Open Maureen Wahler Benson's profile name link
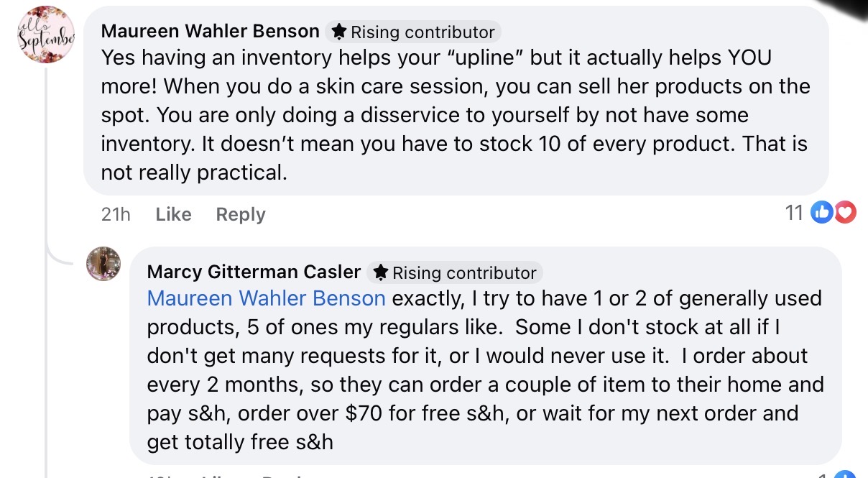 click(x=210, y=31)
